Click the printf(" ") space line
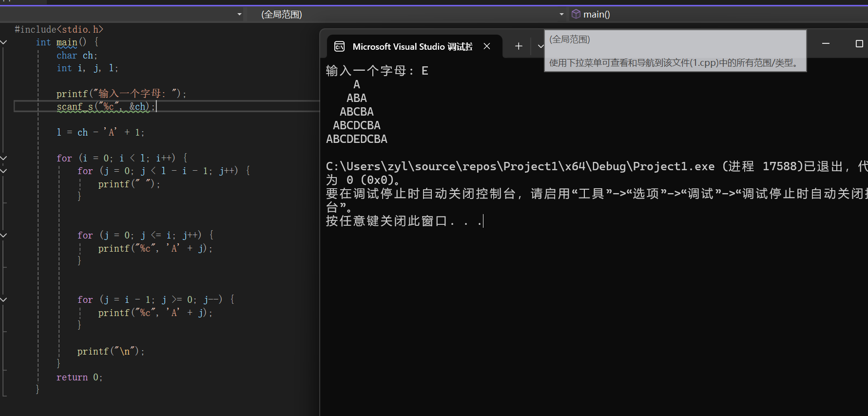The width and height of the screenshot is (868, 416). pos(129,184)
